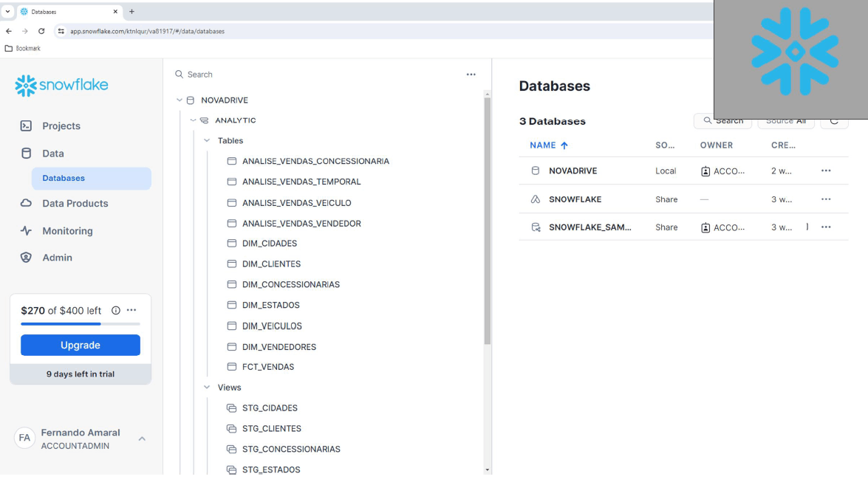Click the browser address bar URL
This screenshot has height=485, width=868.
coord(147,31)
